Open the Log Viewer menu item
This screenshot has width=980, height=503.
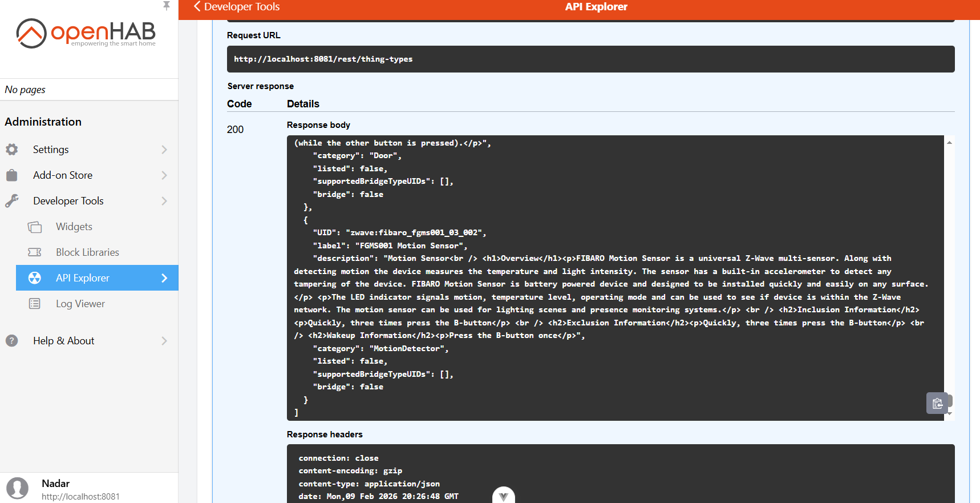tap(80, 304)
